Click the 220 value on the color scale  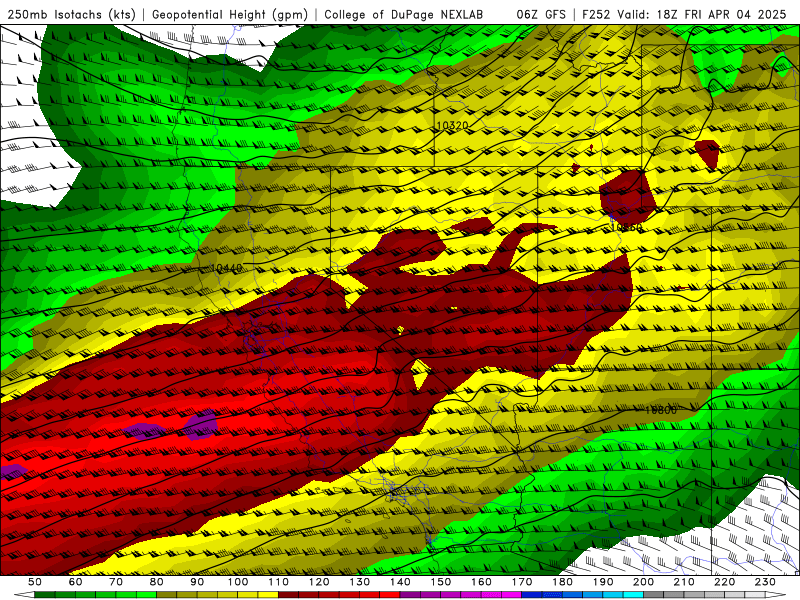pyautogui.click(x=725, y=582)
